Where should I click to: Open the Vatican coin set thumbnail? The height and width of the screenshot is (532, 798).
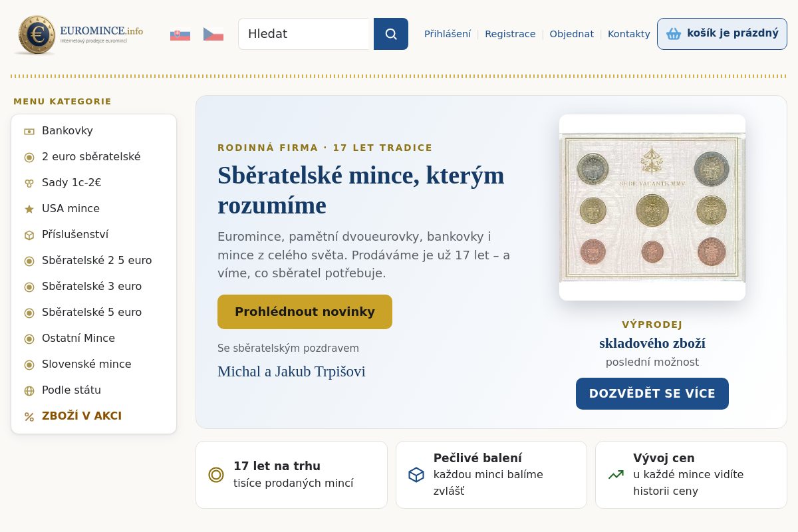[652, 207]
